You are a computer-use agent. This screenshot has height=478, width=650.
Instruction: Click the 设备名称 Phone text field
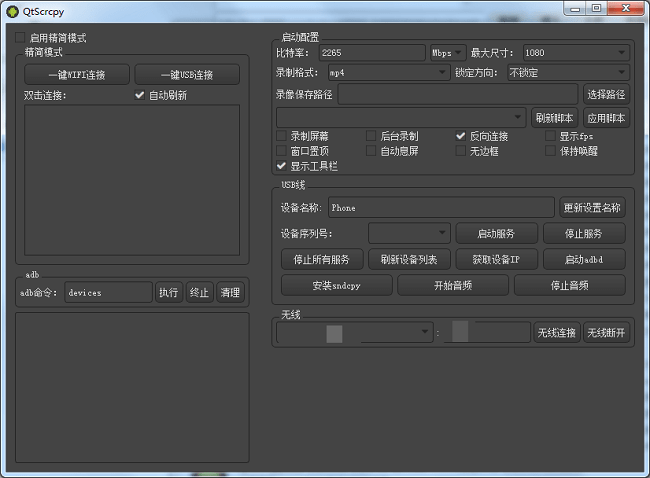pos(439,208)
